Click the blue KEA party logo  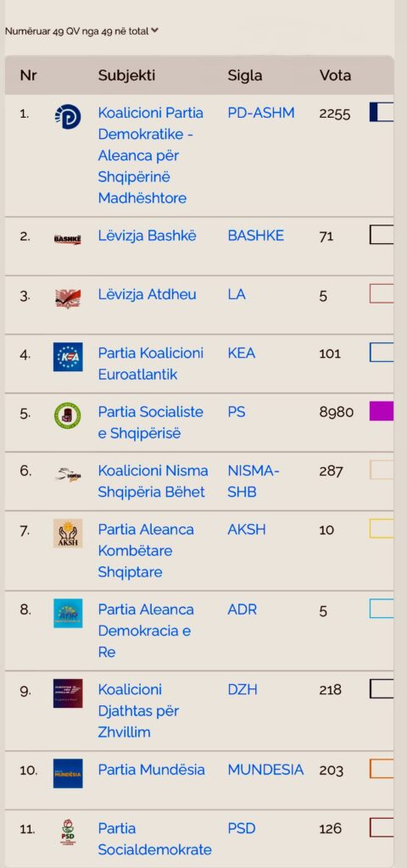pos(68,357)
